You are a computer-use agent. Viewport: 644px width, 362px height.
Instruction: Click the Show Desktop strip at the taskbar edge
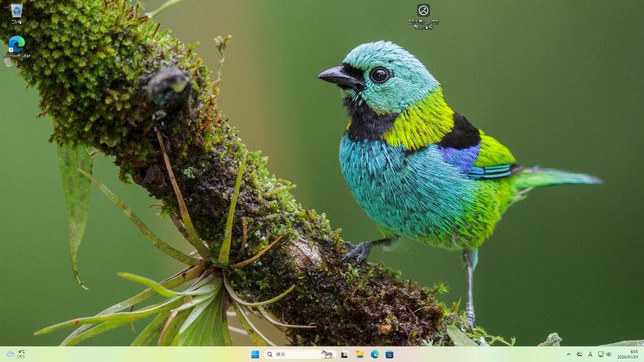coord(642,354)
